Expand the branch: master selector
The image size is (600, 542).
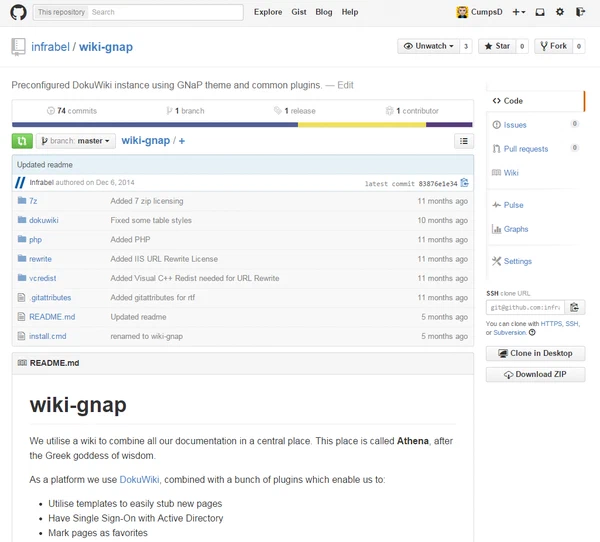[76, 141]
